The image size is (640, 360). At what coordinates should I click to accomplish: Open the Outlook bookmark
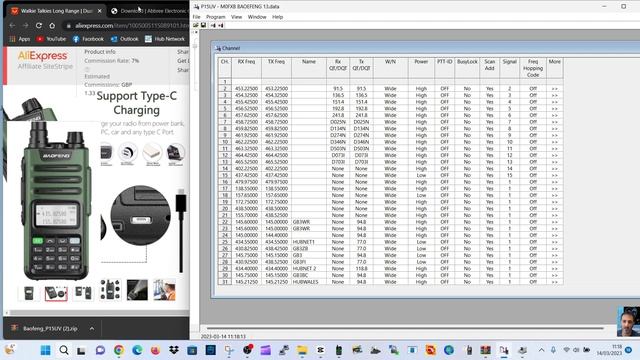point(124,39)
